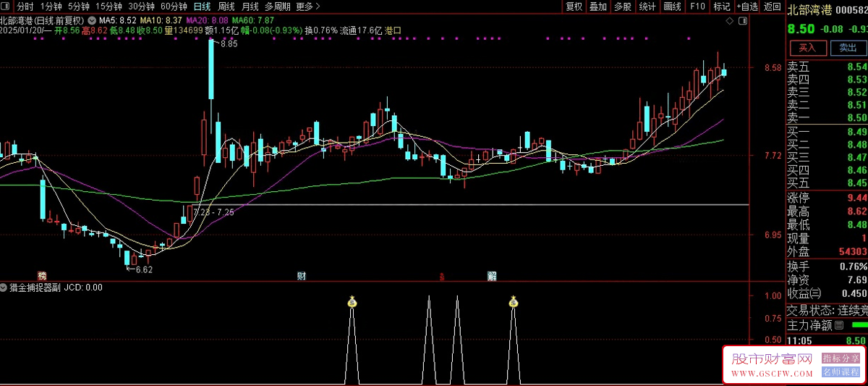Click the 卖出 sell button
This screenshot has width=868, height=386.
[x=848, y=48]
